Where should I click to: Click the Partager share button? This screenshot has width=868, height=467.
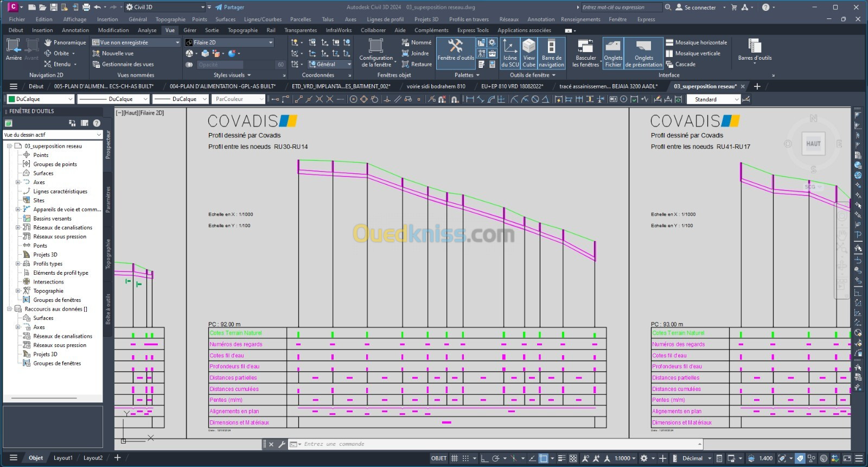coord(230,7)
